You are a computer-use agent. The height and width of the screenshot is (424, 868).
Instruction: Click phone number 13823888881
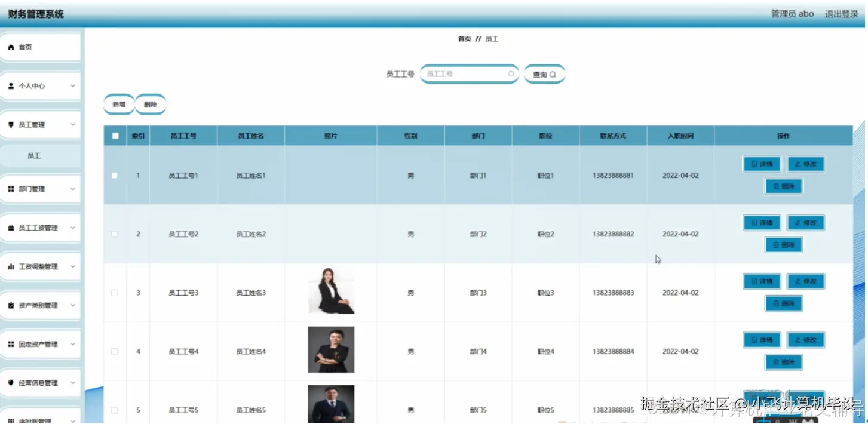pos(613,176)
